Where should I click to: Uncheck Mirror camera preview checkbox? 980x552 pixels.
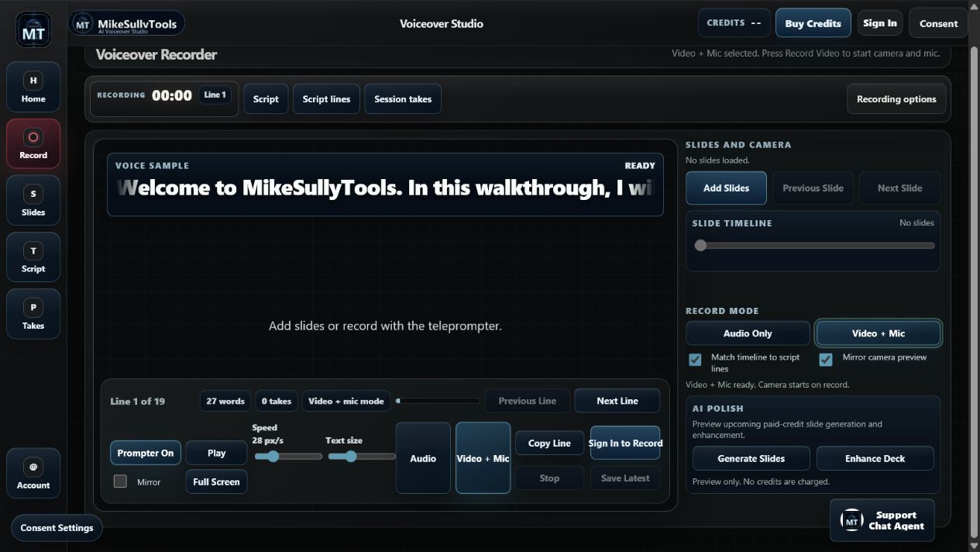tap(826, 360)
